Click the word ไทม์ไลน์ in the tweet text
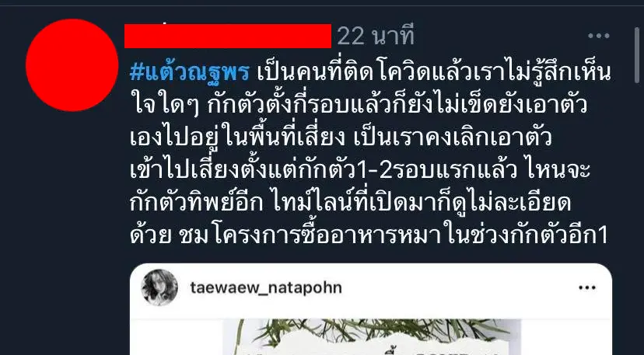 pos(312,202)
